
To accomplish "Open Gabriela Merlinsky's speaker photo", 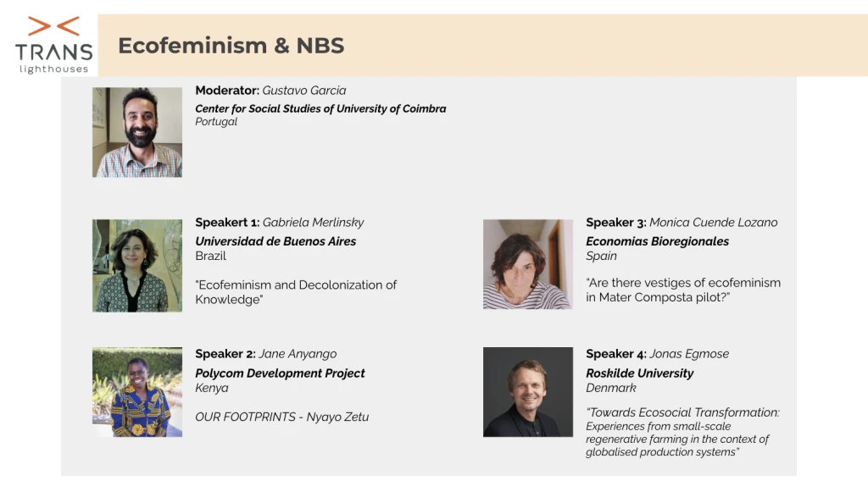I will click(x=137, y=266).
